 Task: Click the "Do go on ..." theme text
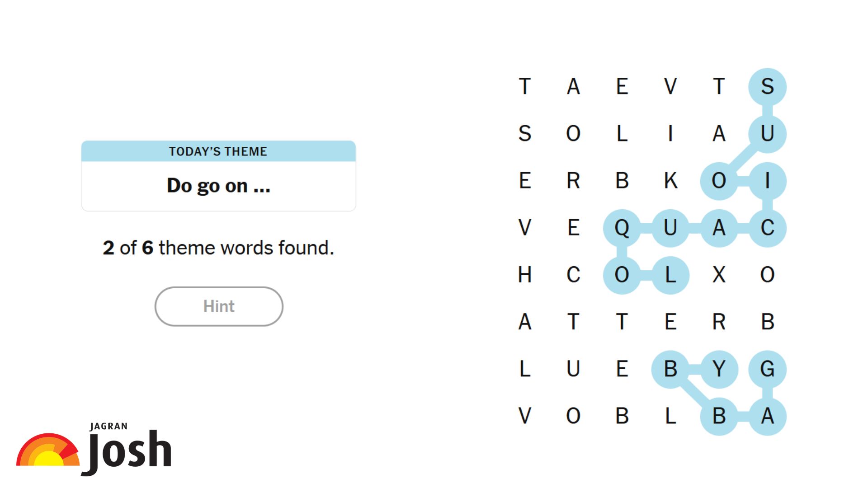pyautogui.click(x=218, y=186)
